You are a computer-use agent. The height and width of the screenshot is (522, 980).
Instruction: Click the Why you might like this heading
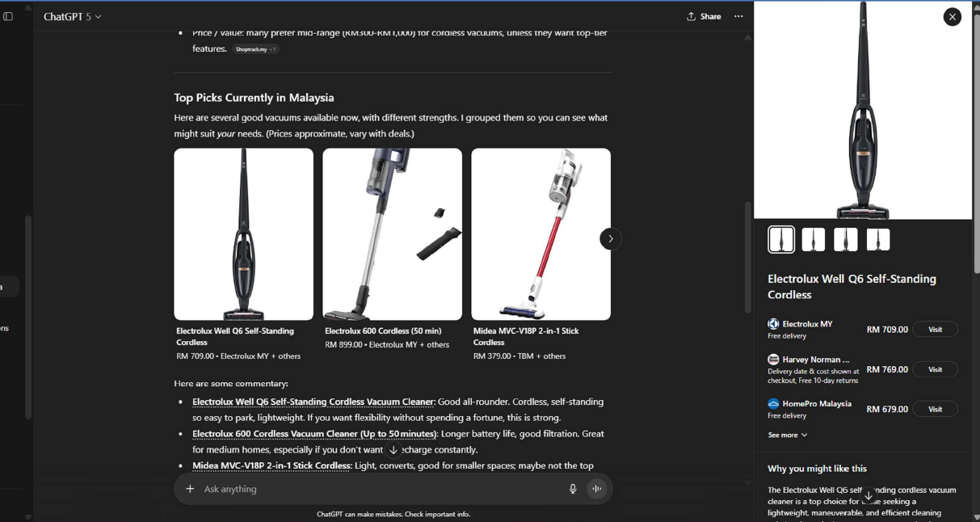point(817,469)
